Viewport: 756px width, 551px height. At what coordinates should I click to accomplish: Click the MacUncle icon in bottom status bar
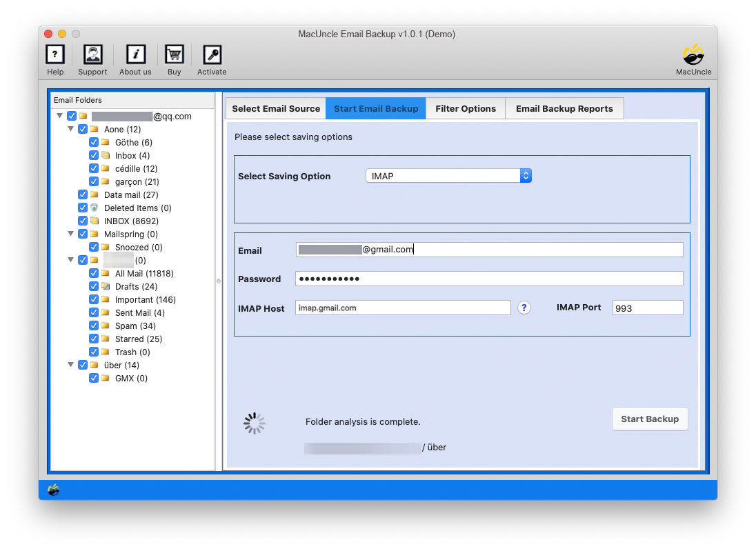pos(53,490)
